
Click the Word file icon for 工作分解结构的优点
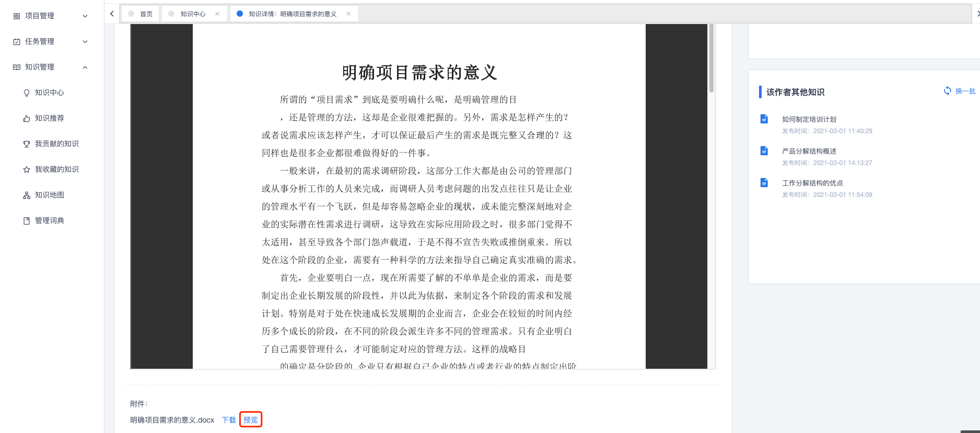764,183
